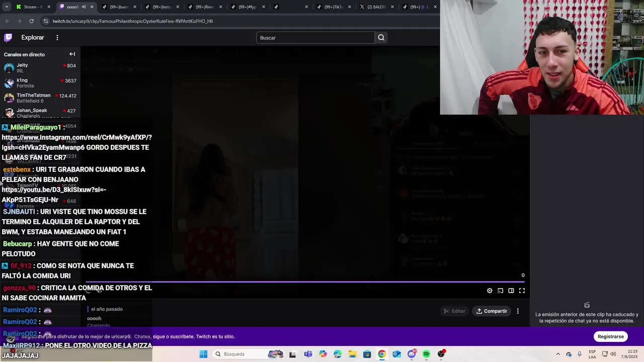Open Microsoft Store from the taskbar

(x=367, y=354)
